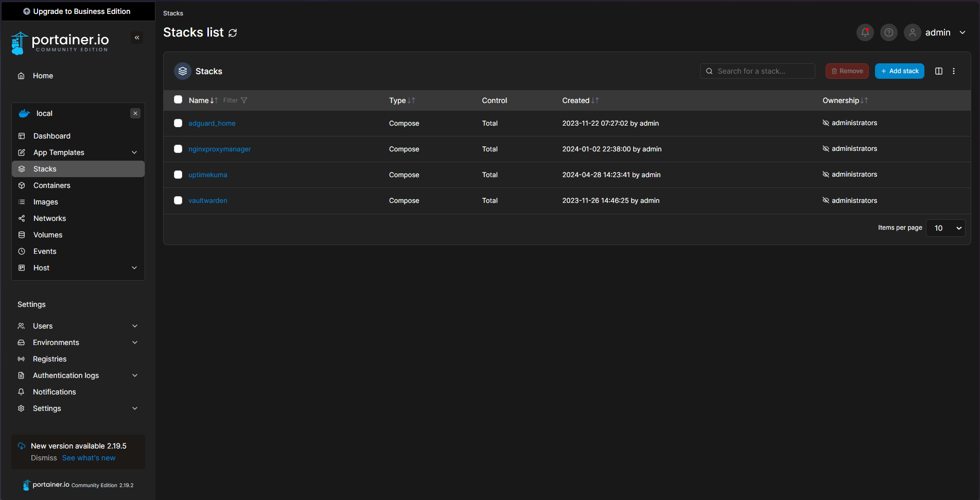Image resolution: width=980 pixels, height=500 pixels.
Task: Check the vaultwarden stack checkbox
Action: point(178,200)
